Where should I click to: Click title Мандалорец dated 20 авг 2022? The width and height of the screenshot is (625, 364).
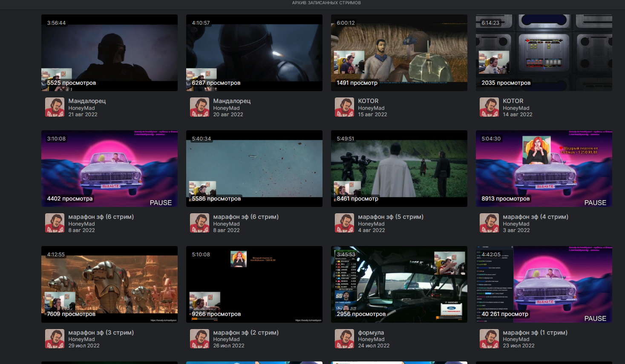tap(232, 101)
